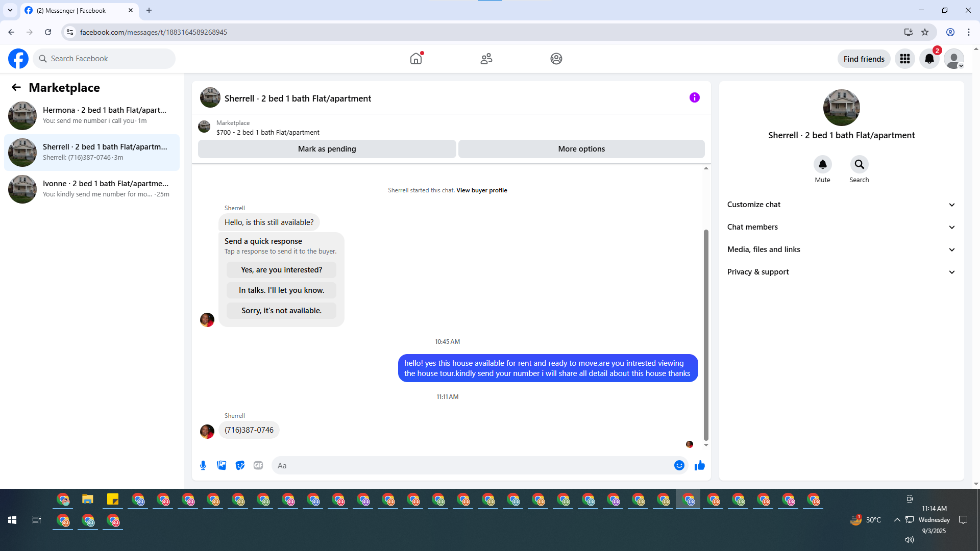Image resolution: width=980 pixels, height=551 pixels.
Task: Open the Facebook logo home link
Action: click(x=18, y=59)
